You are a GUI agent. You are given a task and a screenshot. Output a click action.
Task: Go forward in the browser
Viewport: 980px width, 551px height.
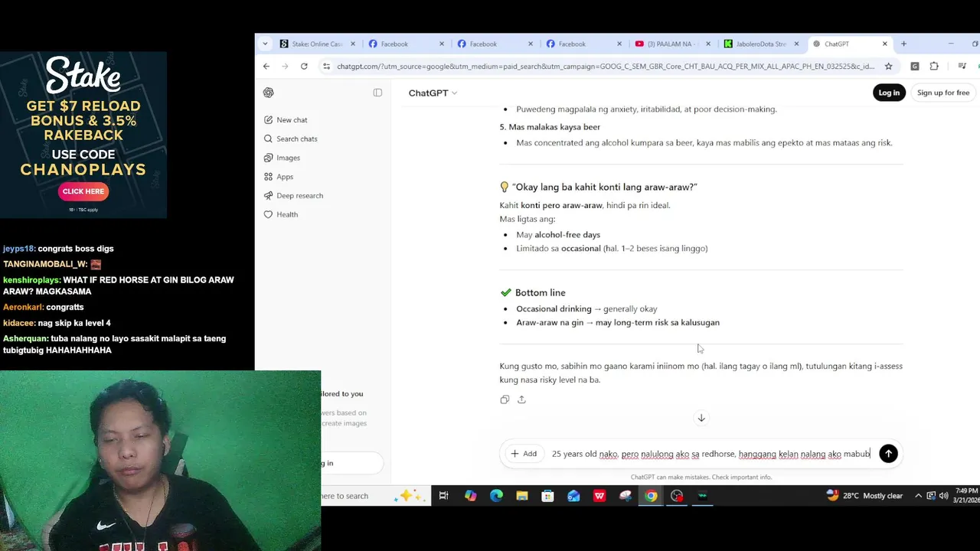point(285,67)
